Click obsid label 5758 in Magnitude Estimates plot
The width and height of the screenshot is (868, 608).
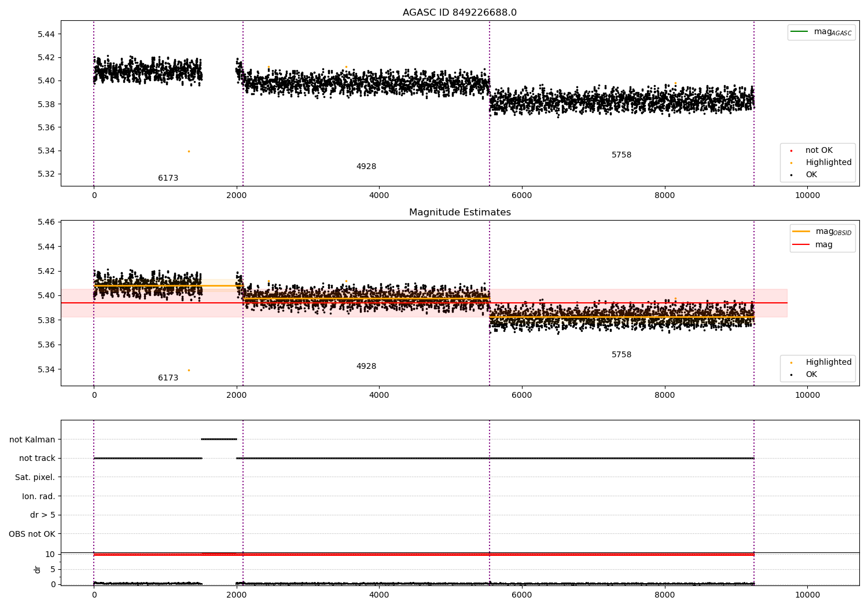coord(621,355)
